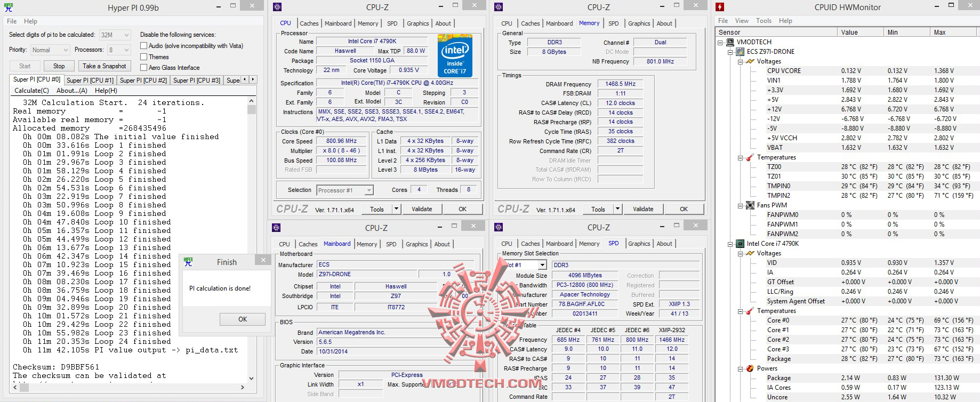
Task: Collapse Temperatures under ECS Z97I-DRONE
Action: pos(741,157)
